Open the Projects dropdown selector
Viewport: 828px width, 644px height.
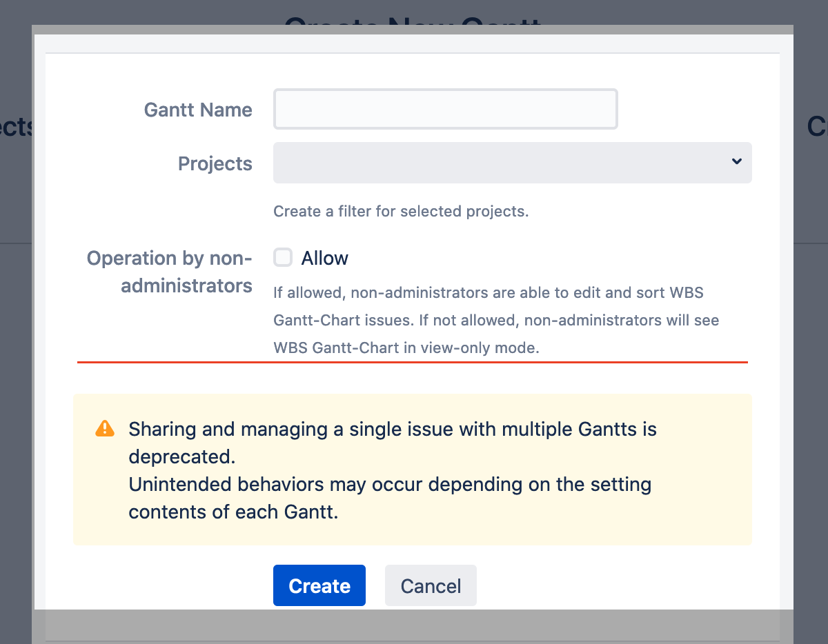tap(504, 163)
